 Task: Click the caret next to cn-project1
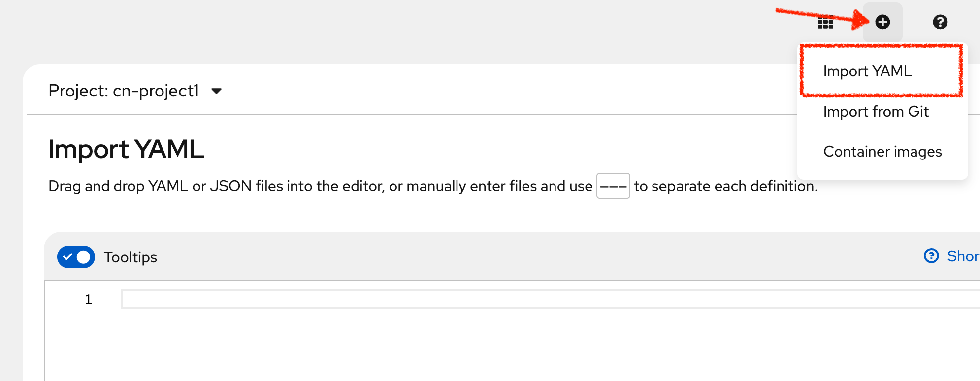click(217, 91)
